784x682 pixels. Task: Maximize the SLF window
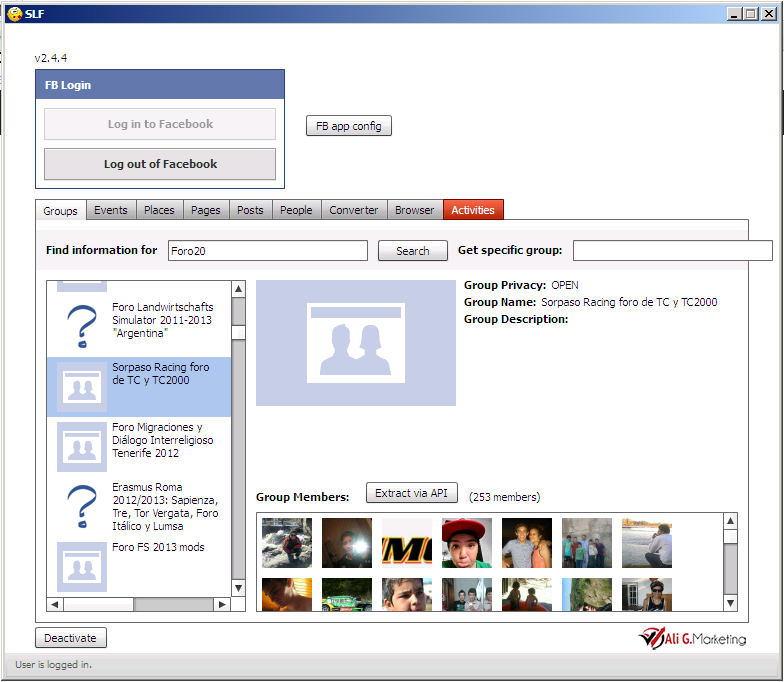(750, 14)
